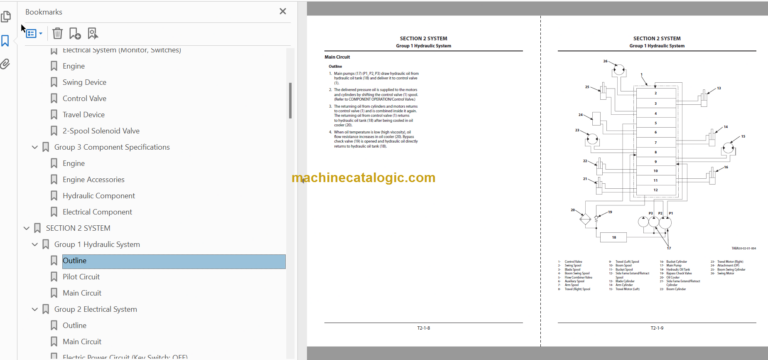768x360 pixels.
Task: Open the Engine Accessories bookmark
Action: (94, 180)
